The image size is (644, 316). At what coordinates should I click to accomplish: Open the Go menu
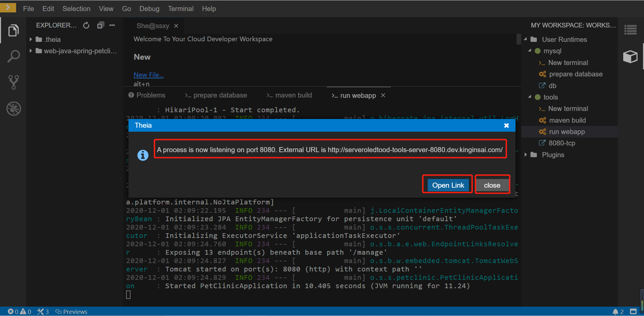[126, 9]
